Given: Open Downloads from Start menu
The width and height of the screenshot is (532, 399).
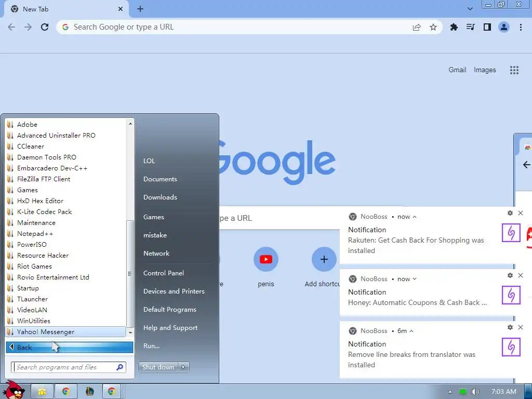Looking at the screenshot, I should pos(160,197).
